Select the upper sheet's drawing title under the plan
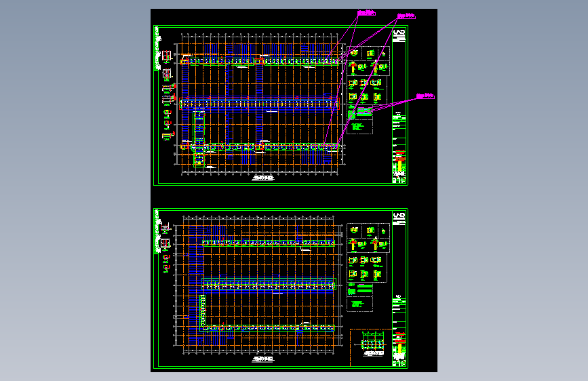The height and width of the screenshot is (381, 588). [x=263, y=178]
